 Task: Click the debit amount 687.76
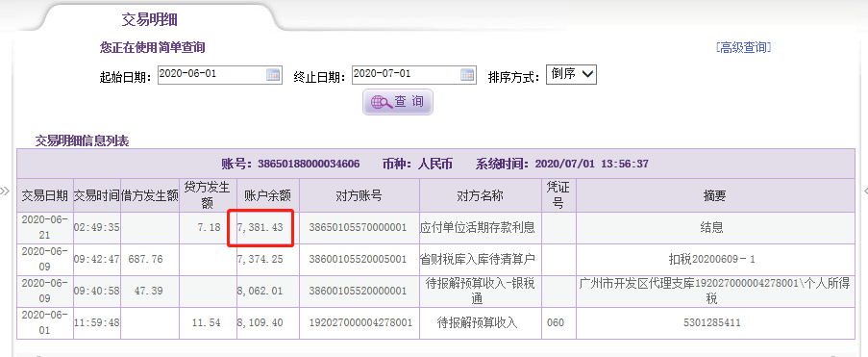tap(145, 260)
